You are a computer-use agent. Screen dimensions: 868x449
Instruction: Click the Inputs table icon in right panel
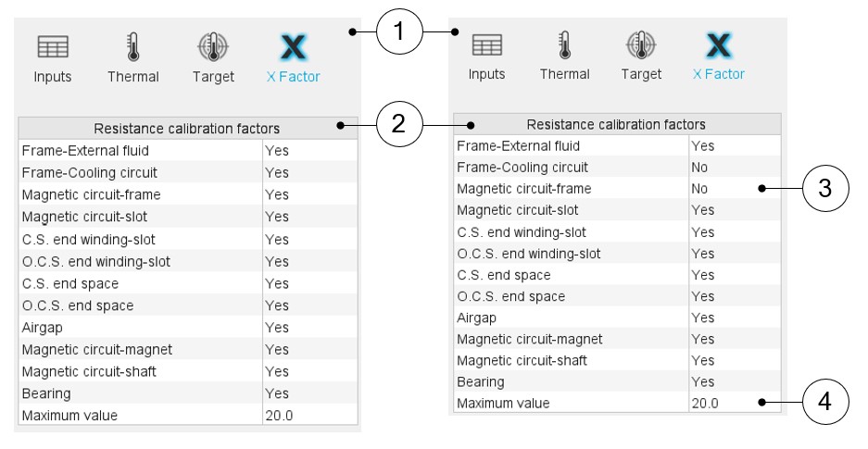pyautogui.click(x=486, y=44)
